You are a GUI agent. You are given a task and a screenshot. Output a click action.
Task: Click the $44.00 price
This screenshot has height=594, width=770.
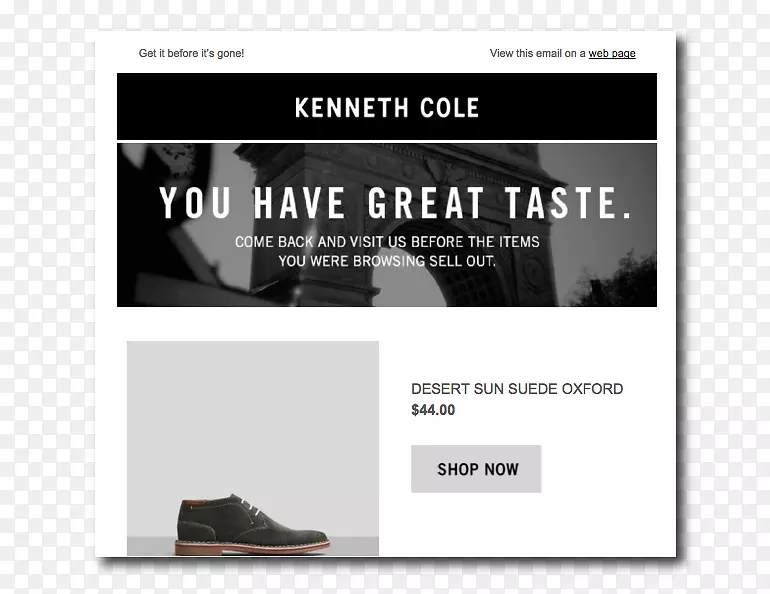(433, 410)
